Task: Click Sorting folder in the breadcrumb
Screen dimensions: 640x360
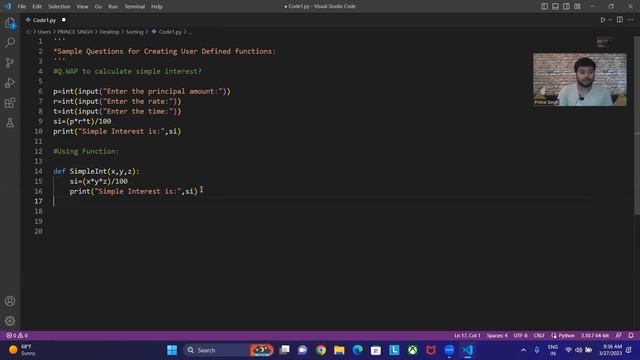Action: coord(134,32)
